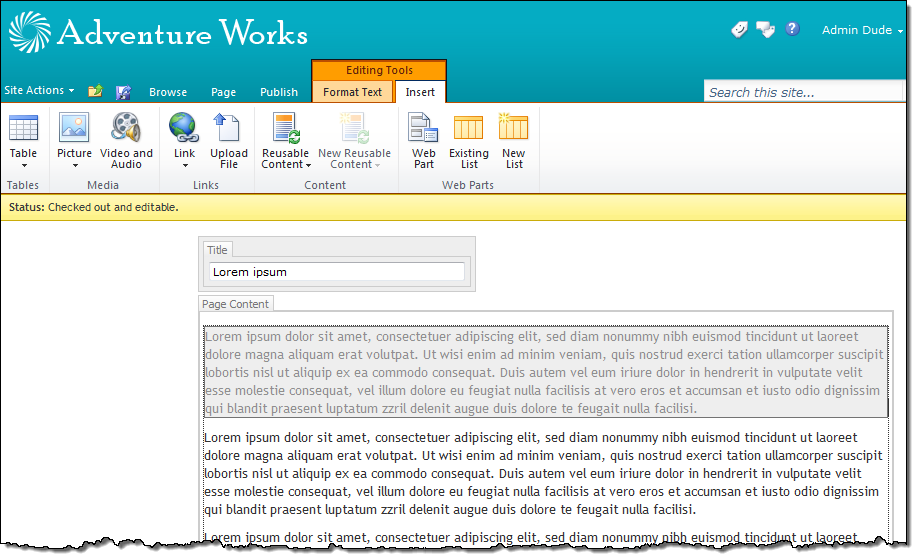The height and width of the screenshot is (559, 918).
Task: Add an Existing List web part
Action: tap(469, 140)
